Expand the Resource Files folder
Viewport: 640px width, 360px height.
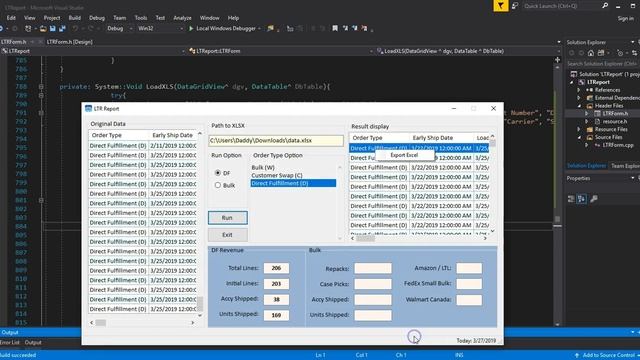[x=579, y=129]
